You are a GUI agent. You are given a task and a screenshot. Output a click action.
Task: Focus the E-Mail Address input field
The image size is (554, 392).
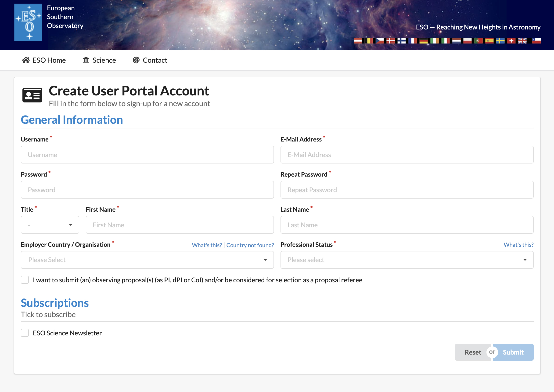pyautogui.click(x=407, y=155)
